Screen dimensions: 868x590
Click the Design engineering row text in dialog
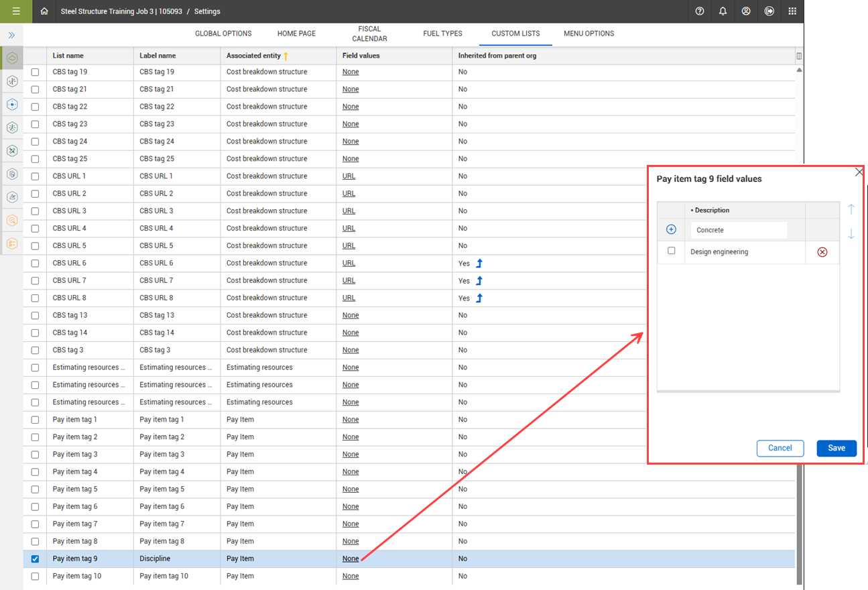point(719,252)
